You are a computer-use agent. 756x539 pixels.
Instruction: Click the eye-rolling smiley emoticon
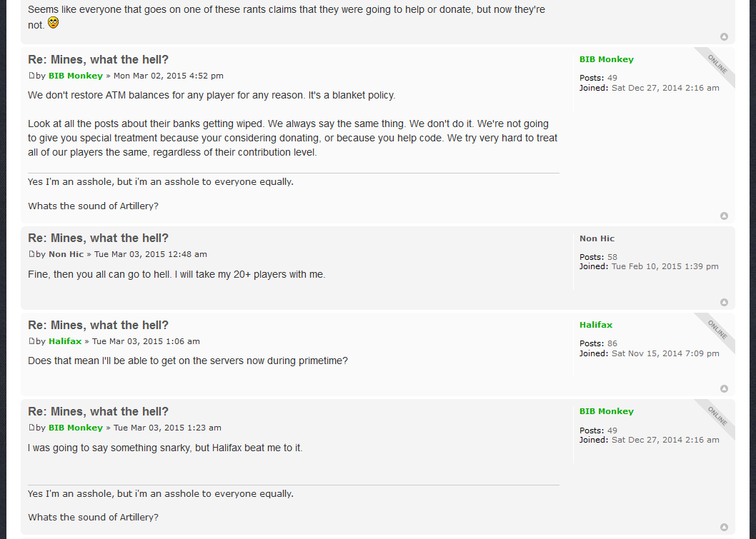click(x=53, y=23)
